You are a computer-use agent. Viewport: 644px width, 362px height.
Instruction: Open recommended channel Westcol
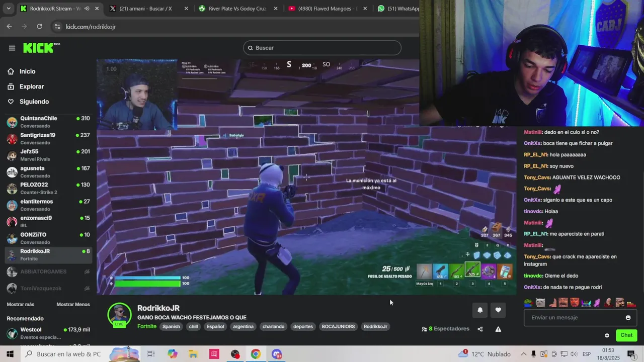coord(48,333)
